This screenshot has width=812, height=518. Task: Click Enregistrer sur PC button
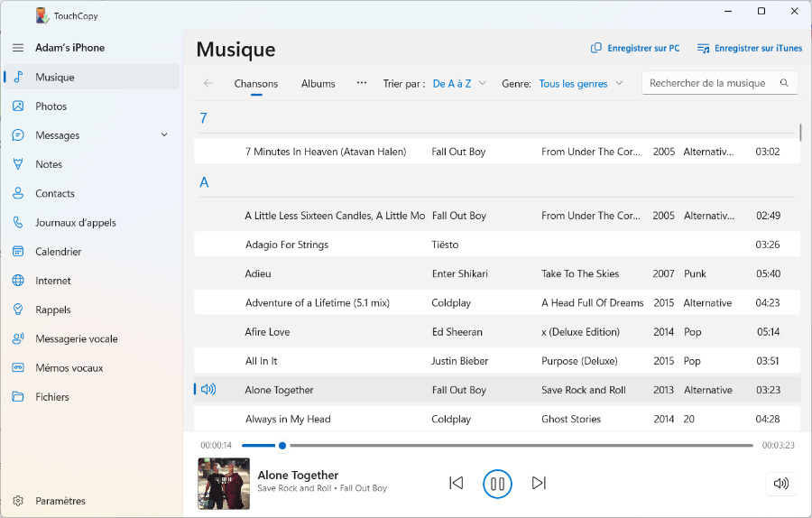click(x=635, y=48)
